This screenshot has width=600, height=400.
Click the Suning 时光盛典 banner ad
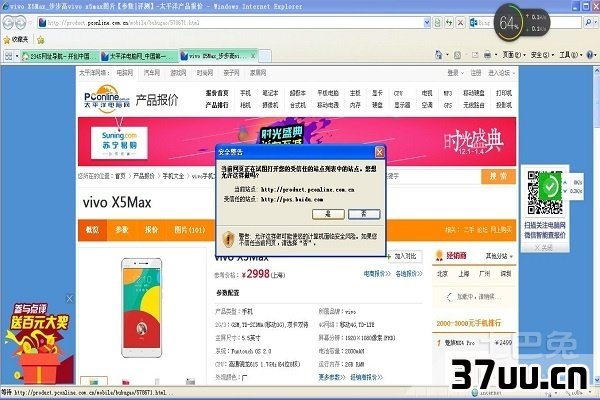pyautogui.click(x=297, y=141)
